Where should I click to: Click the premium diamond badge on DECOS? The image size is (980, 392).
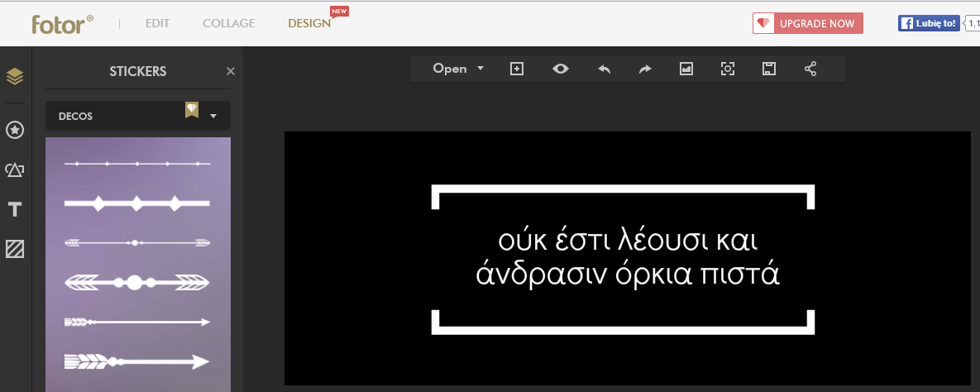192,110
